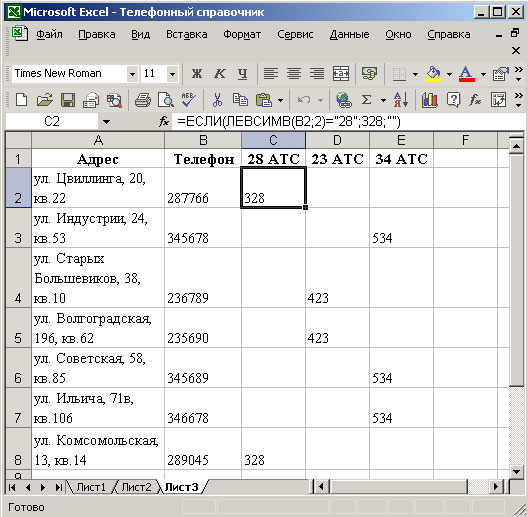
Task: Open the Chart Wizard icon
Action: 429,100
